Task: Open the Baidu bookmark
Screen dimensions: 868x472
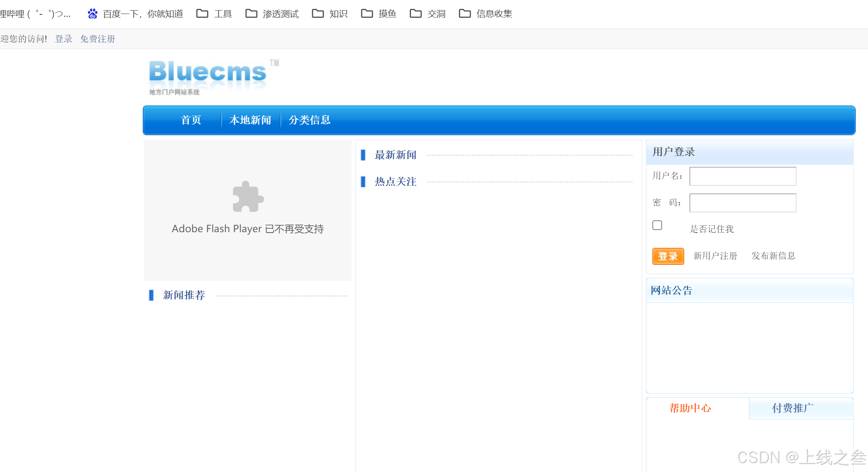Action: click(136, 14)
